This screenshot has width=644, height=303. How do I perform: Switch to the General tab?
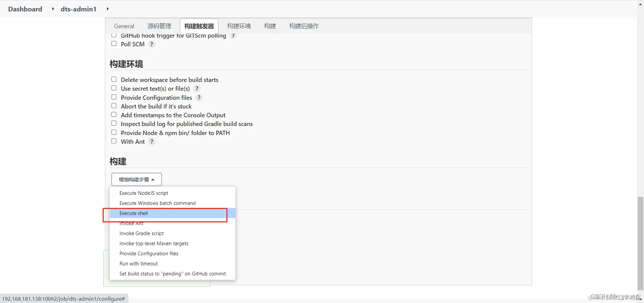coord(124,26)
